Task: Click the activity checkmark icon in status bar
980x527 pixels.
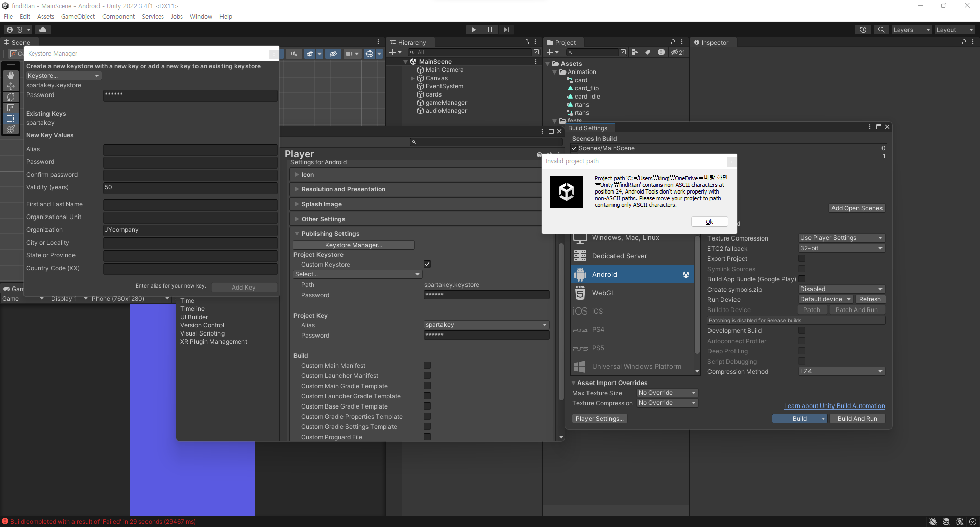Action: [973, 522]
